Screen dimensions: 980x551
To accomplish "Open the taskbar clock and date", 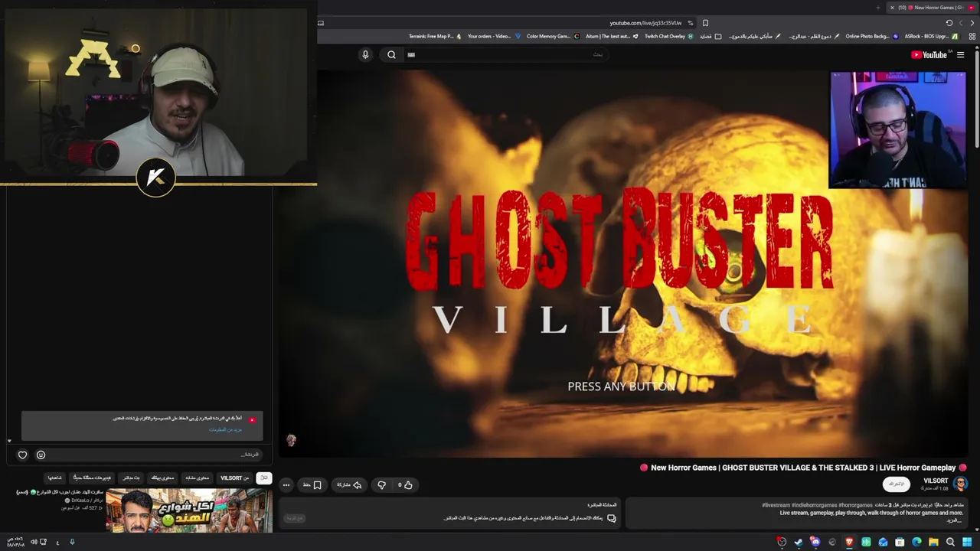I will pos(14,542).
